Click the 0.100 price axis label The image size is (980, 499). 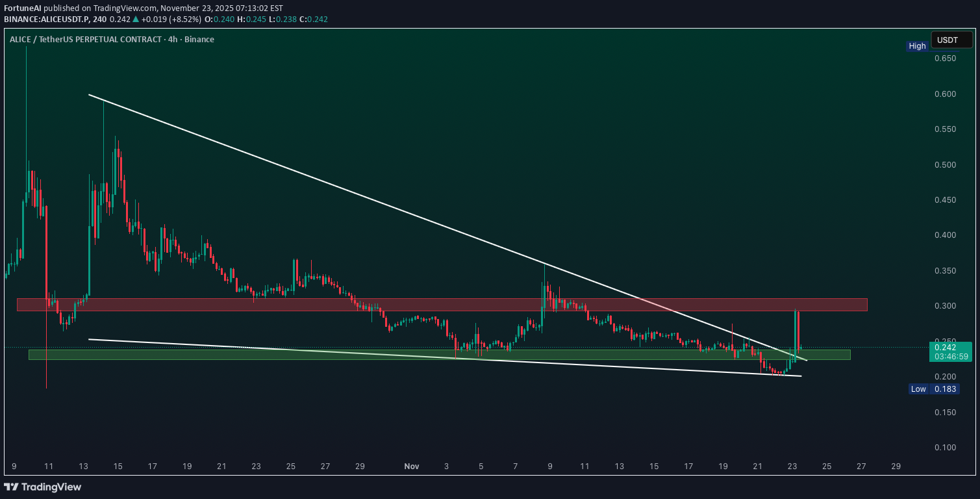click(945, 447)
